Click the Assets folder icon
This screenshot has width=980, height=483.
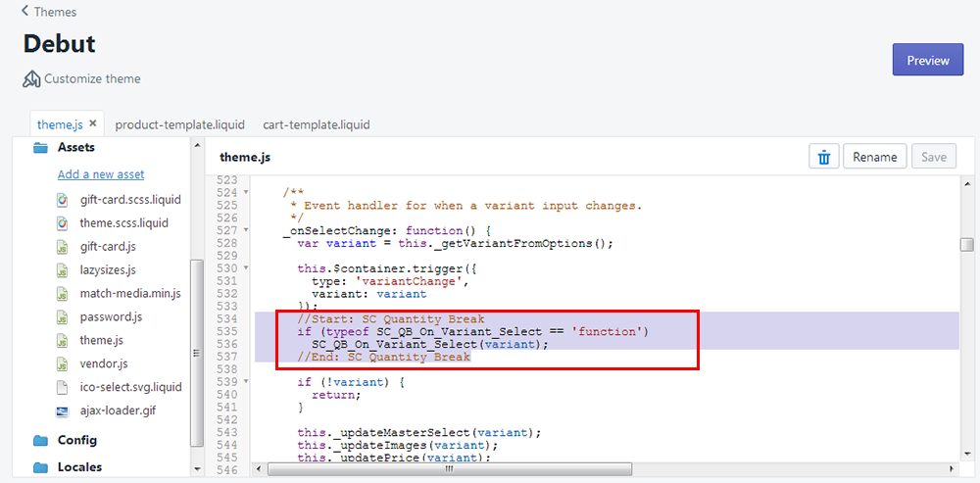coord(40,148)
